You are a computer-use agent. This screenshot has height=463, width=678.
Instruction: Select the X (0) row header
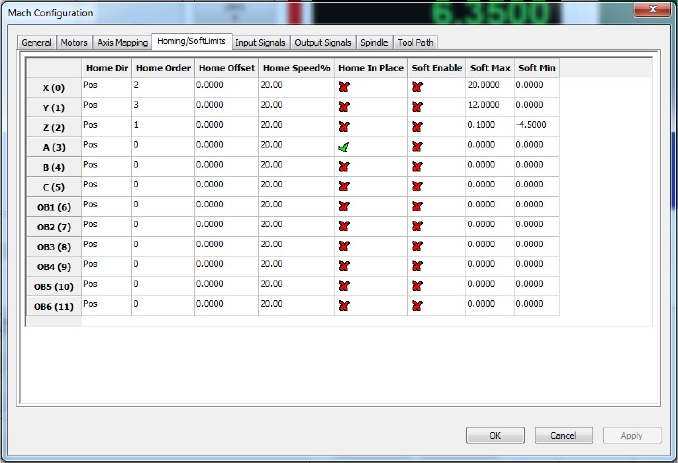tap(54, 88)
